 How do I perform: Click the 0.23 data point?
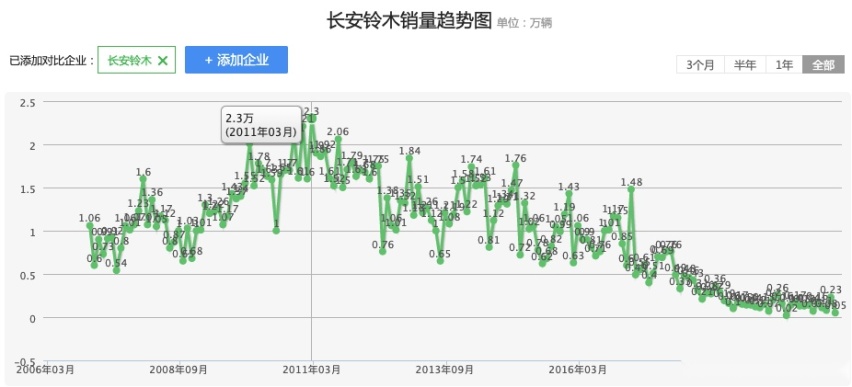click(x=831, y=297)
